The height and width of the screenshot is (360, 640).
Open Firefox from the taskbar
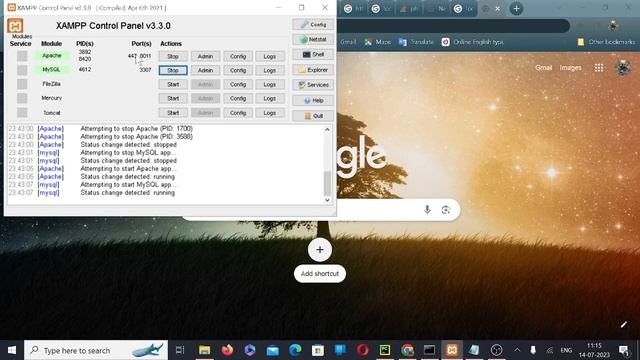[227, 350]
